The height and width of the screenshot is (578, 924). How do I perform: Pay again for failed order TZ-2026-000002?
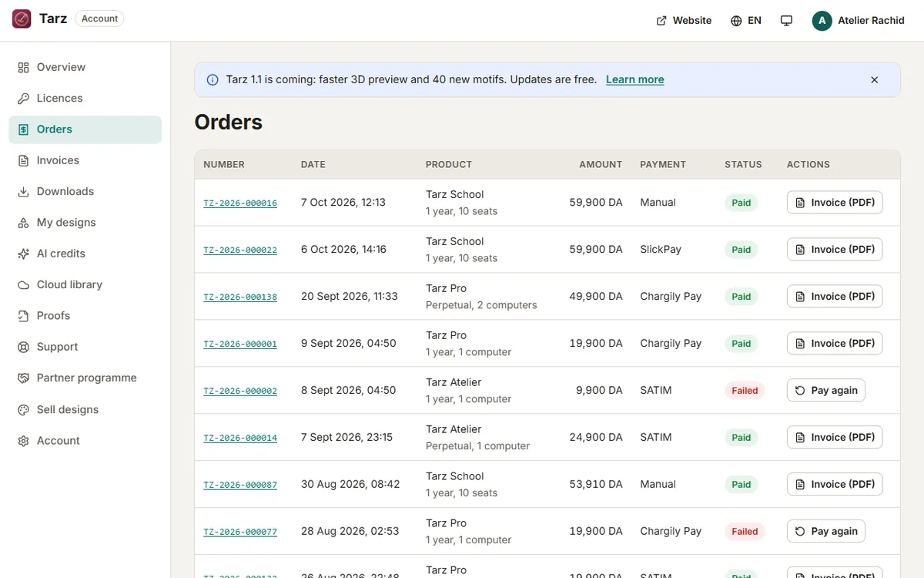[826, 391]
